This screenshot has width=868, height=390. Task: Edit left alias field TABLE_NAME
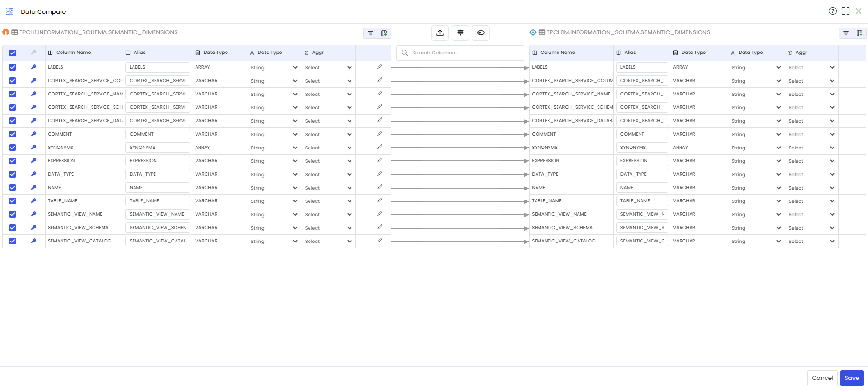158,201
